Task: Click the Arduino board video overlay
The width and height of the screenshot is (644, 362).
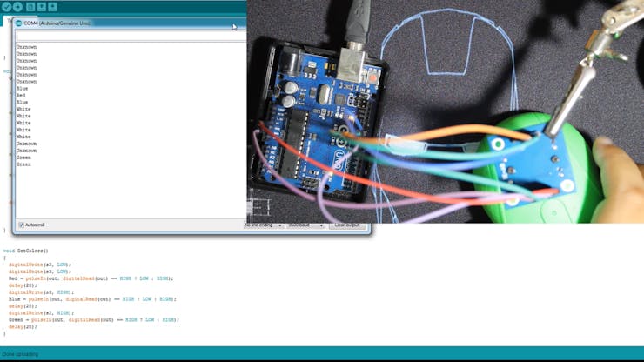Action: tap(446, 111)
